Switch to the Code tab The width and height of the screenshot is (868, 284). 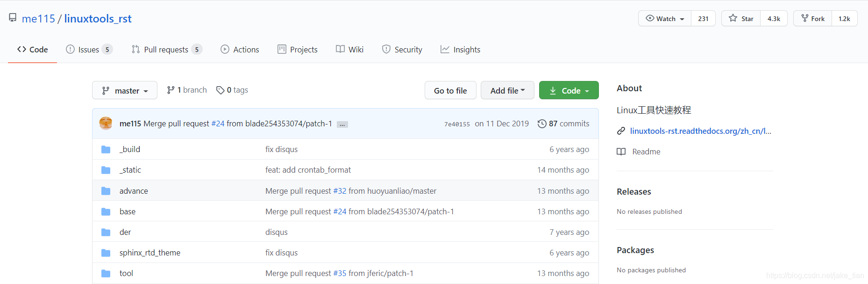[32, 50]
